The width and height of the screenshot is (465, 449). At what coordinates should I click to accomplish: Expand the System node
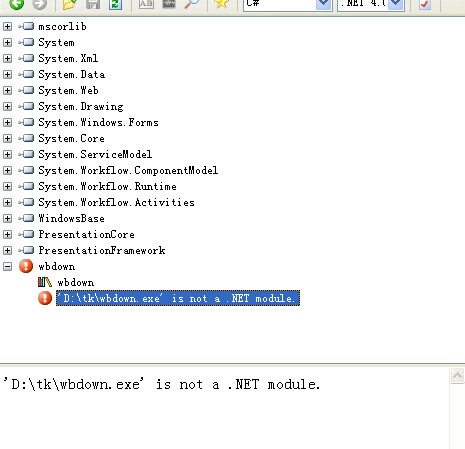click(x=7, y=42)
